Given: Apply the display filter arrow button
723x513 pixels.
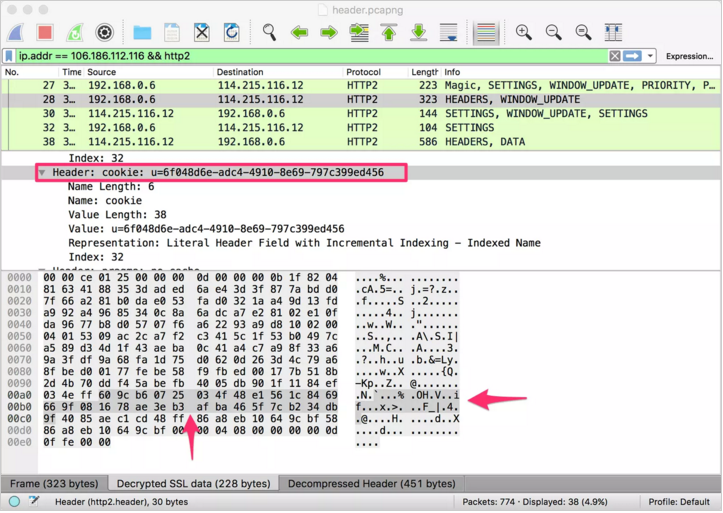Looking at the screenshot, I should tap(632, 56).
